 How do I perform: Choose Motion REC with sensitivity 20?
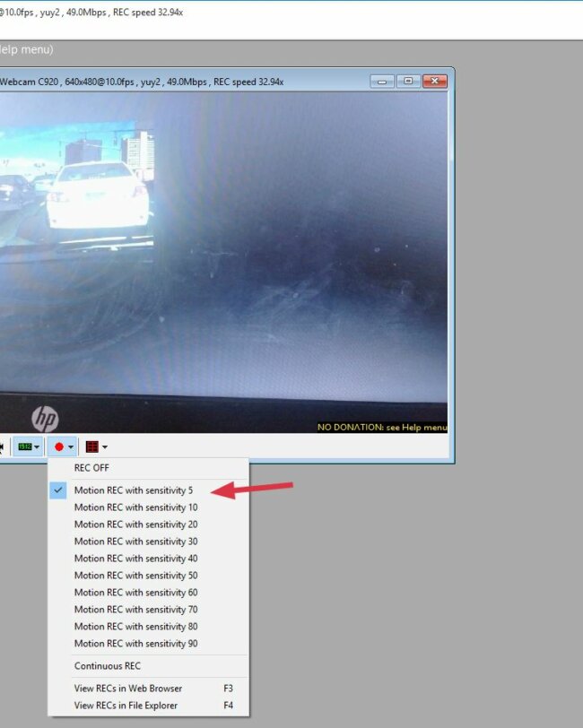149,524
